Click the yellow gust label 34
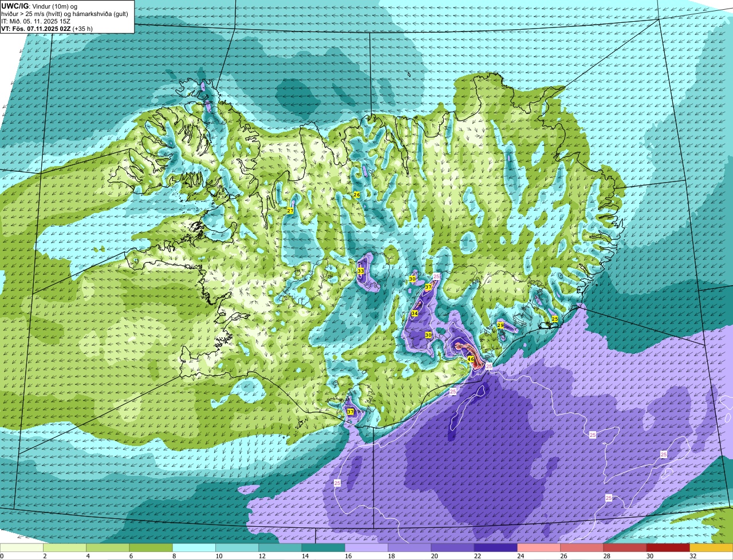This screenshot has height=560, width=733. 415,314
